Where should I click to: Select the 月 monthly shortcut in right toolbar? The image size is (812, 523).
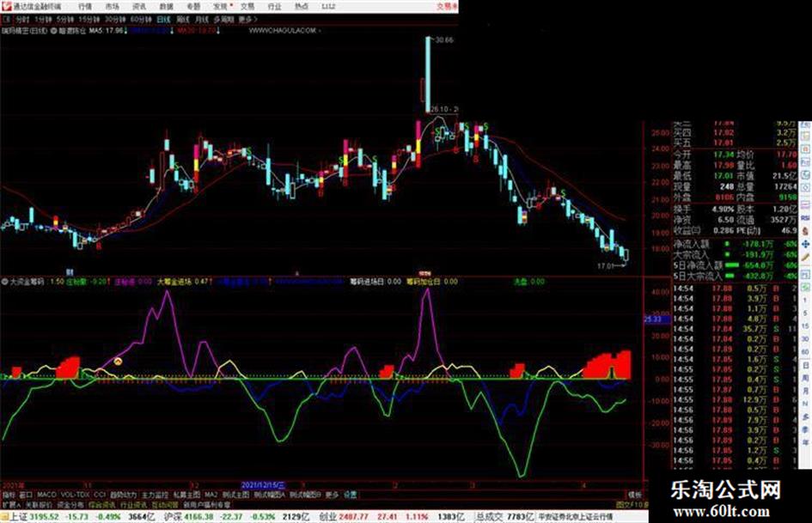pyautogui.click(x=805, y=391)
